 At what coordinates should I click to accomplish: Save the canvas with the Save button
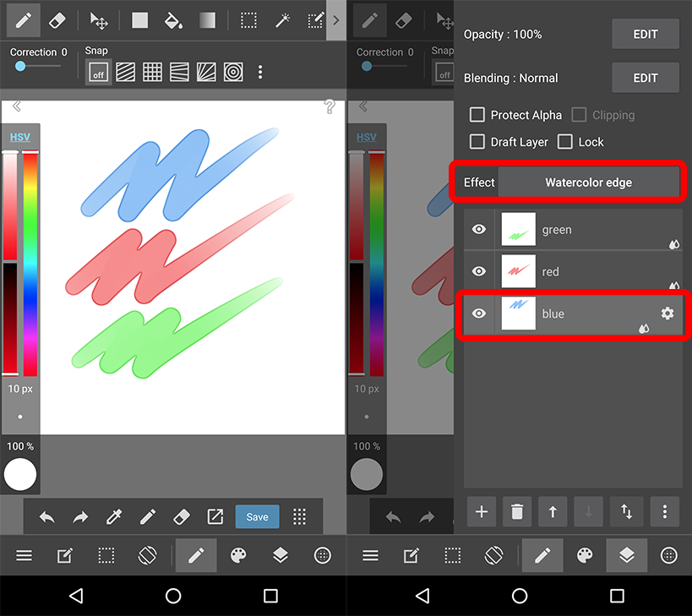click(x=258, y=517)
